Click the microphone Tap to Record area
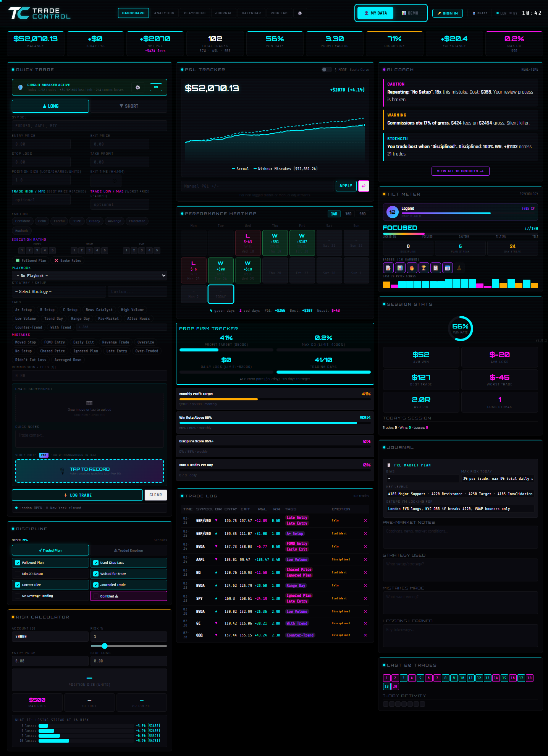This screenshot has width=548, height=756. click(89, 471)
